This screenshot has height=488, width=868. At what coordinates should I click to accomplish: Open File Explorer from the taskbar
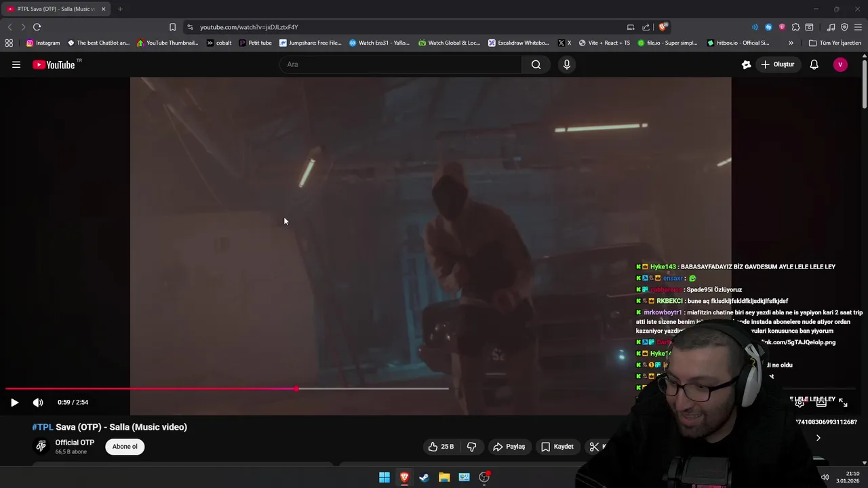(444, 477)
